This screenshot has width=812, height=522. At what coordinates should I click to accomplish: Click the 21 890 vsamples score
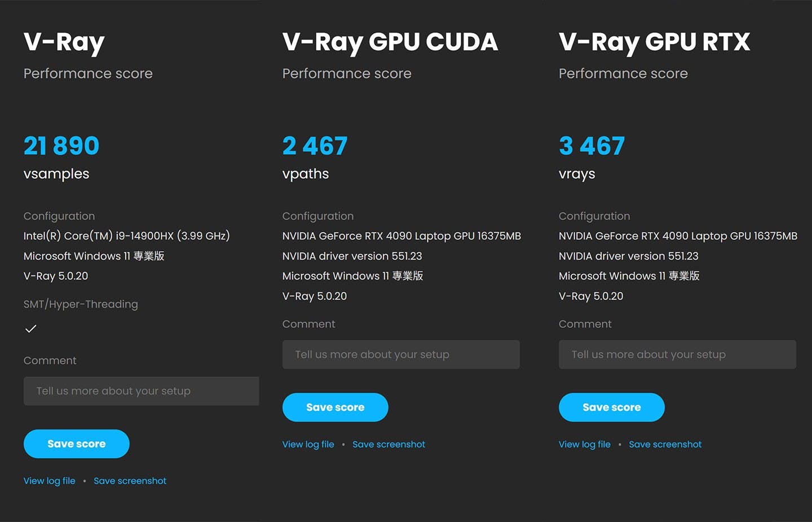[61, 146]
